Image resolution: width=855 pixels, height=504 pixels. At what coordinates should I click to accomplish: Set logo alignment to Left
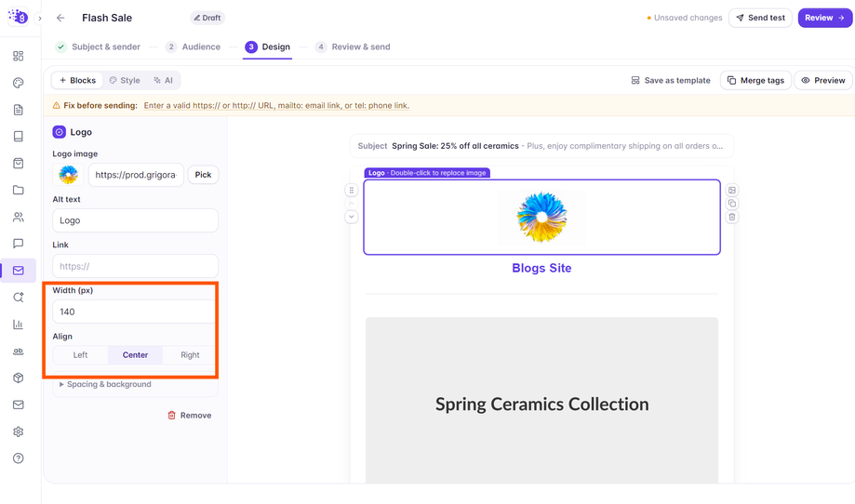coord(80,354)
